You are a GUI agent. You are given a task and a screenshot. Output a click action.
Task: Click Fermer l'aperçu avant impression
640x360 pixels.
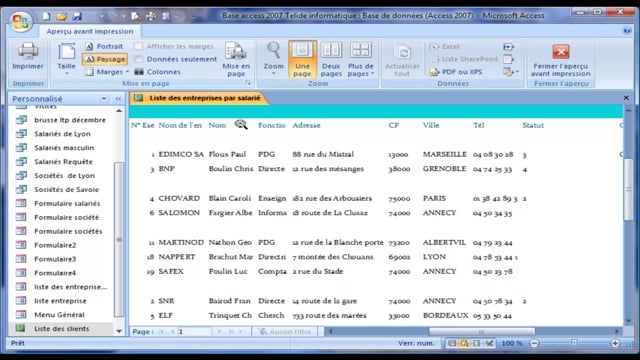click(x=560, y=59)
